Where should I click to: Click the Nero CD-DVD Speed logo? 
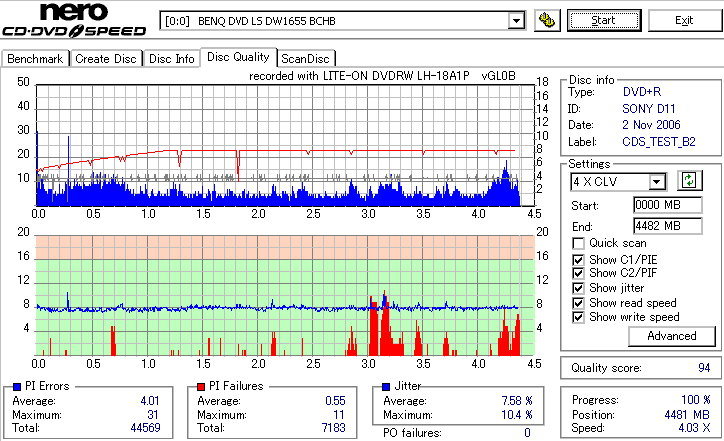point(74,20)
